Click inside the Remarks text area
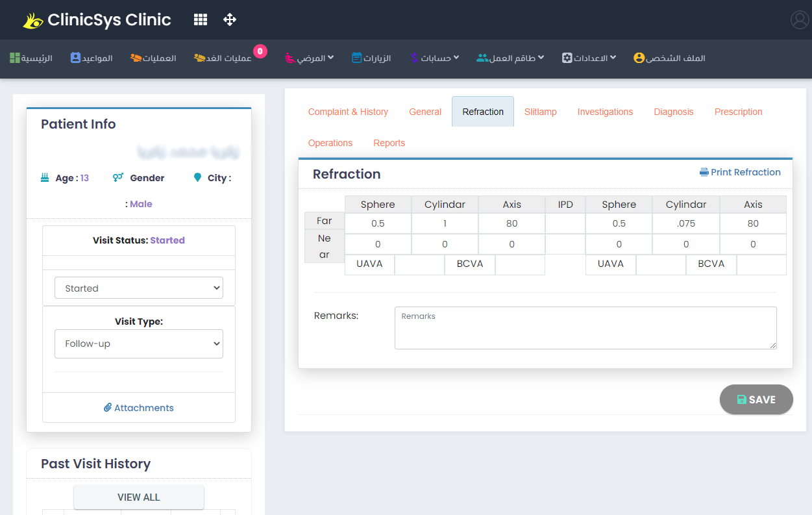The image size is (812, 515). [x=585, y=328]
